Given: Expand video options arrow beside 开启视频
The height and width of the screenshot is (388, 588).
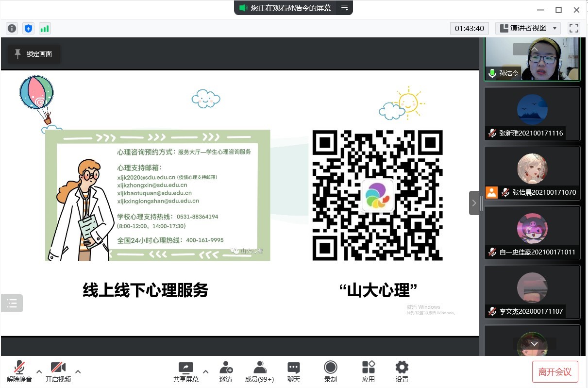Looking at the screenshot, I should point(78,372).
